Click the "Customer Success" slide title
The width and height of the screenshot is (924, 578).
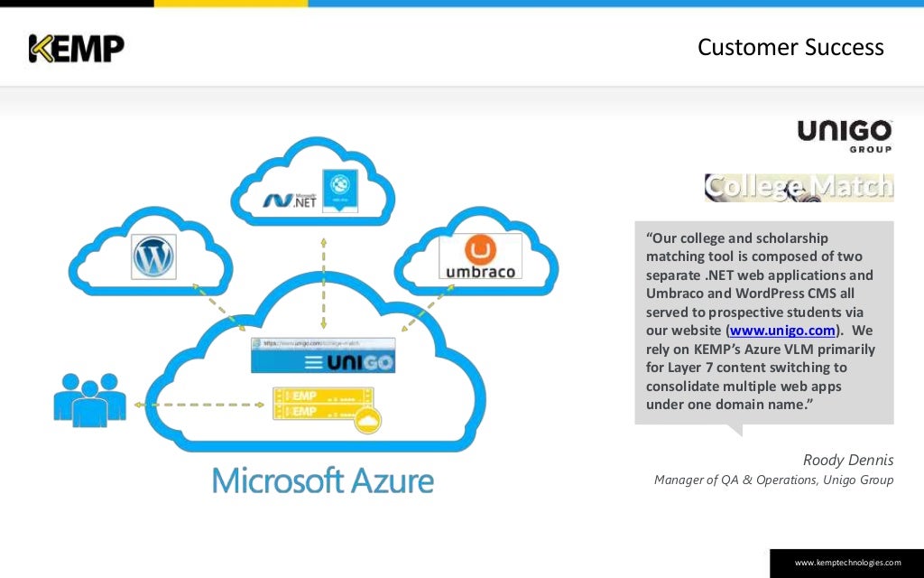(790, 47)
